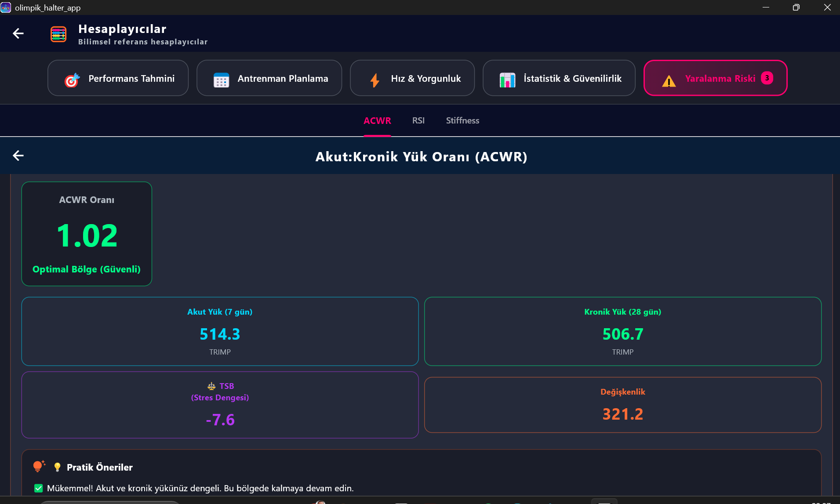Click the abacus app icon in the header
Viewport: 840px width, 504px height.
58,33
